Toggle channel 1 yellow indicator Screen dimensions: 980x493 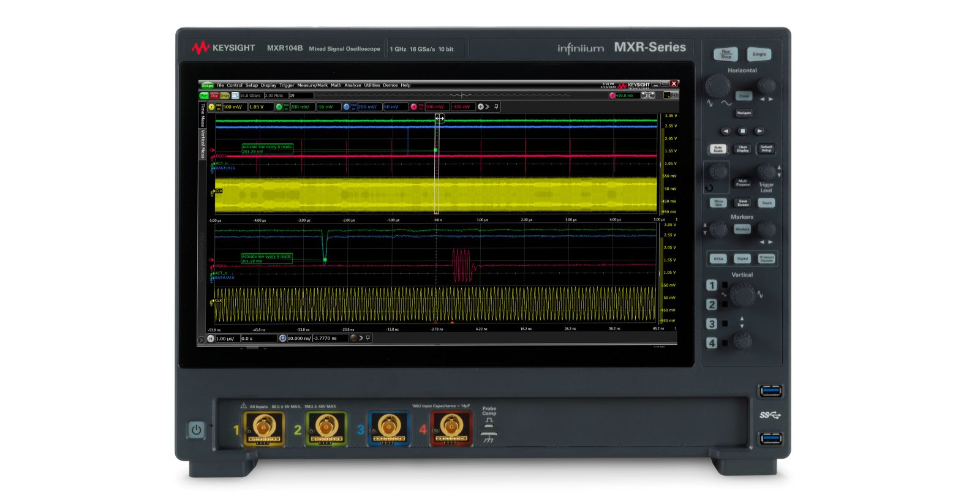(x=212, y=107)
